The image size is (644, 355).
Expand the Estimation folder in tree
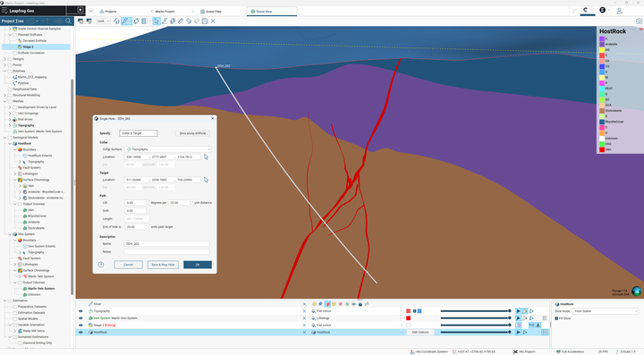(x=5, y=300)
